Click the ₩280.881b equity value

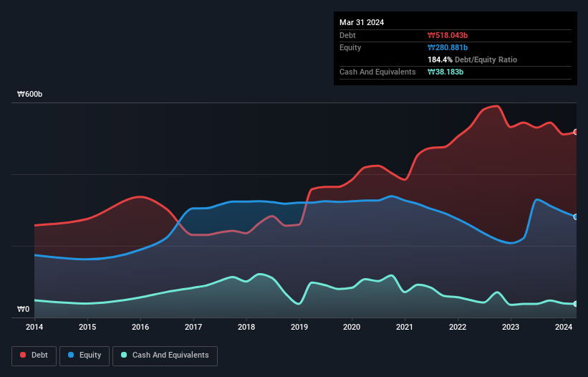[x=448, y=47]
